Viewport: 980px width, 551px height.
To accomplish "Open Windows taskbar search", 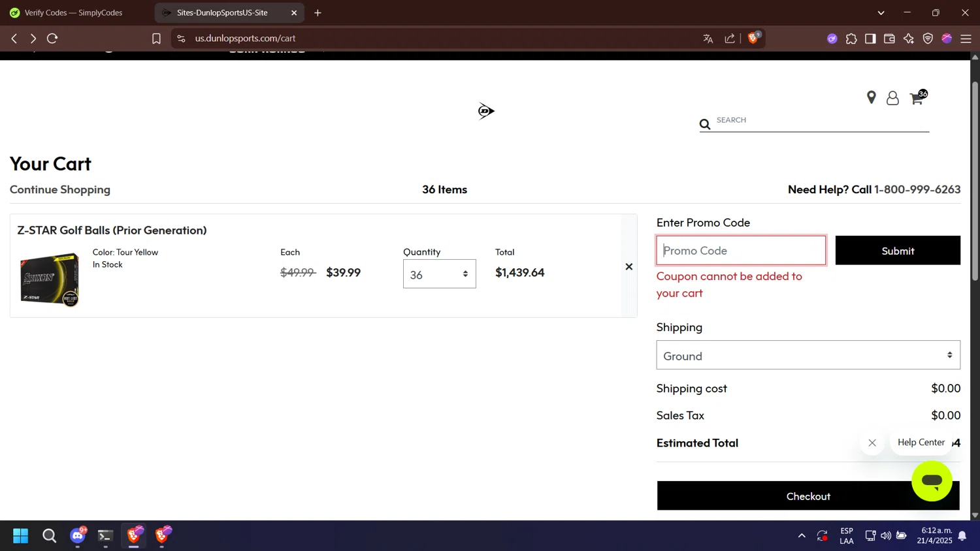I will click(x=49, y=536).
